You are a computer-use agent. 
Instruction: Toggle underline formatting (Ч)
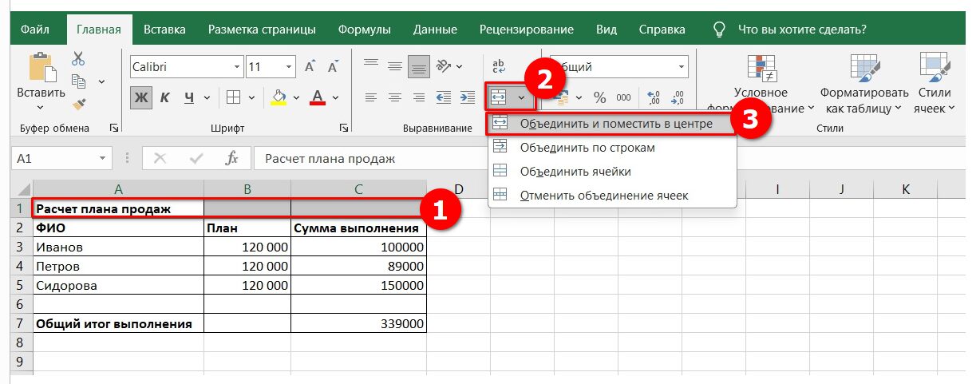[x=189, y=97]
